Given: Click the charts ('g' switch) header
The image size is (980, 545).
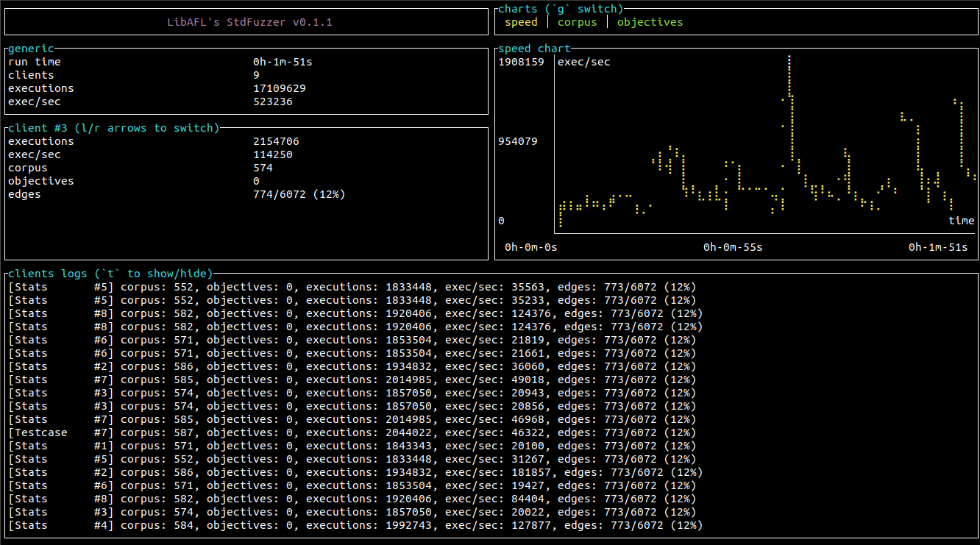Looking at the screenshot, I should [x=561, y=9].
